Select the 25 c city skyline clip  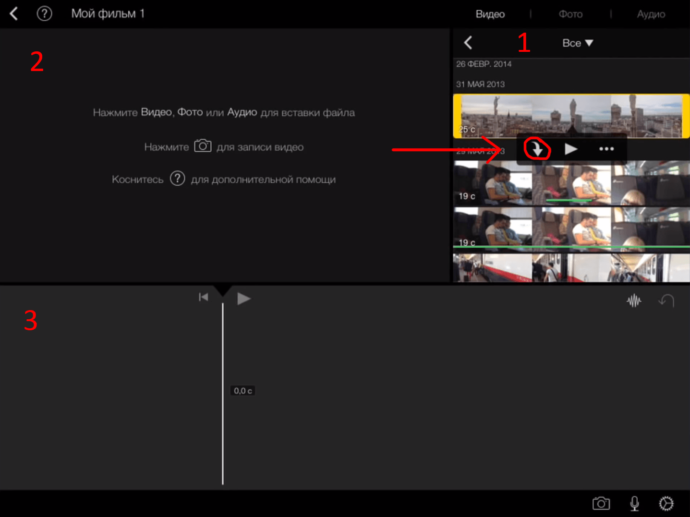(571, 116)
